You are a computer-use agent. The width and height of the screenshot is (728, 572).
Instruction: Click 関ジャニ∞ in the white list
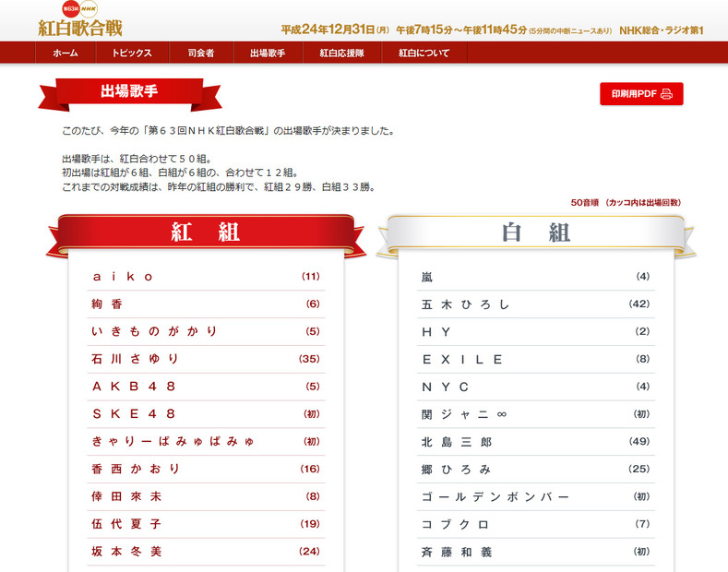(x=536, y=414)
